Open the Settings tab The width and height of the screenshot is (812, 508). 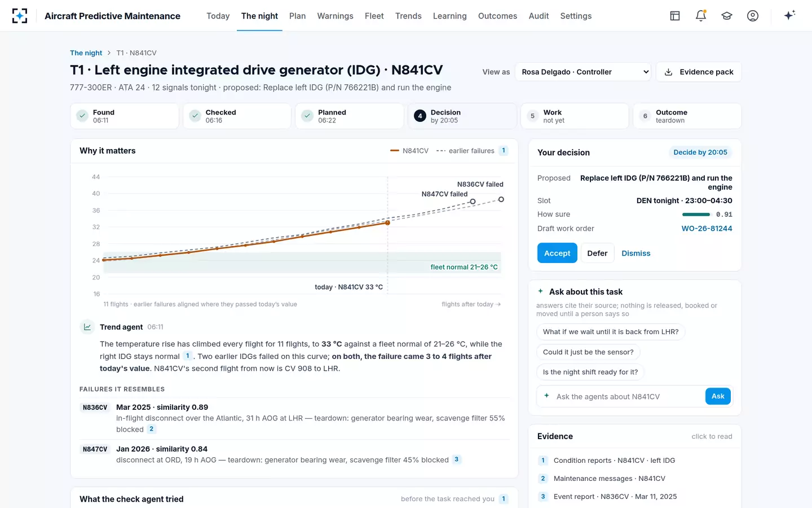576,16
